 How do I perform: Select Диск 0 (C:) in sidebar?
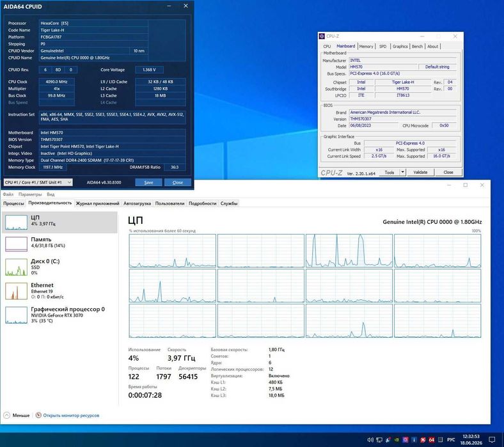tap(59, 267)
